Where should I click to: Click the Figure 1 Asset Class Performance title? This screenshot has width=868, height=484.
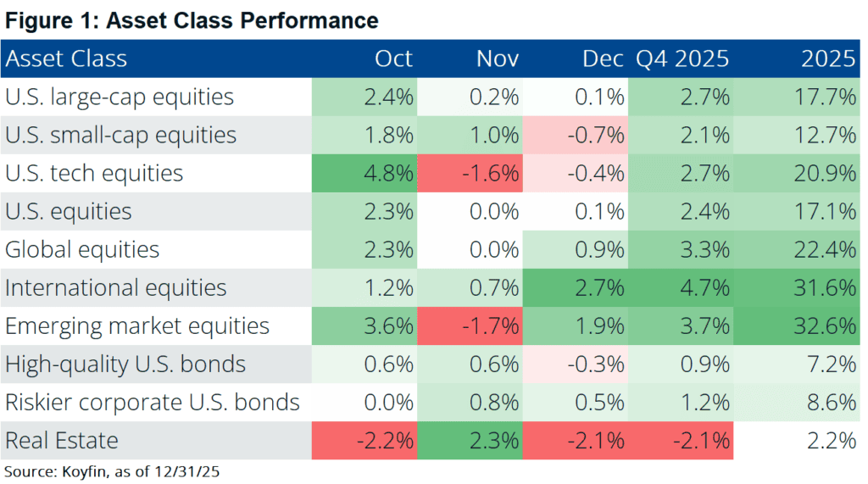tap(192, 19)
